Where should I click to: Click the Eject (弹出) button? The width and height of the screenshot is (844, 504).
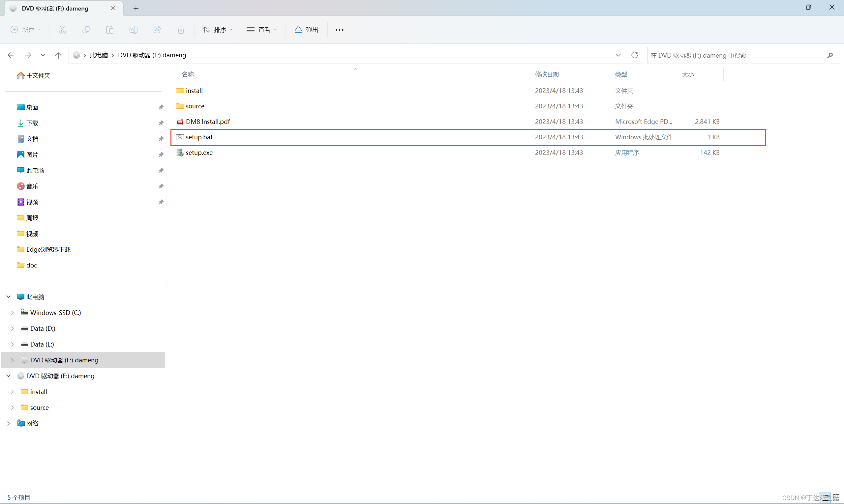click(x=306, y=30)
